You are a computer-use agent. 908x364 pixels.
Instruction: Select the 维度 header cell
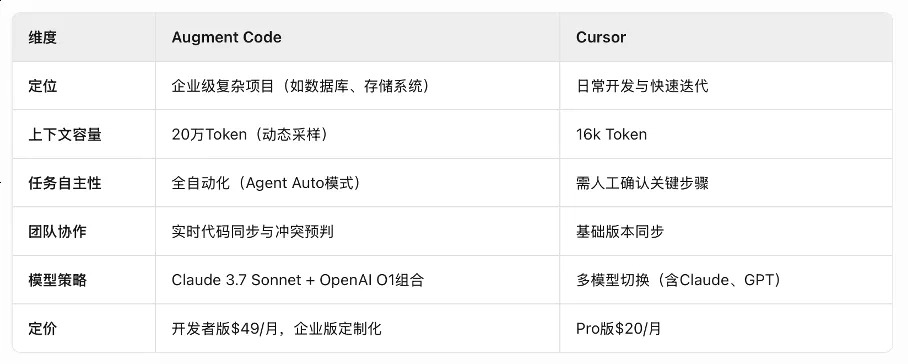pyautogui.click(x=42, y=38)
